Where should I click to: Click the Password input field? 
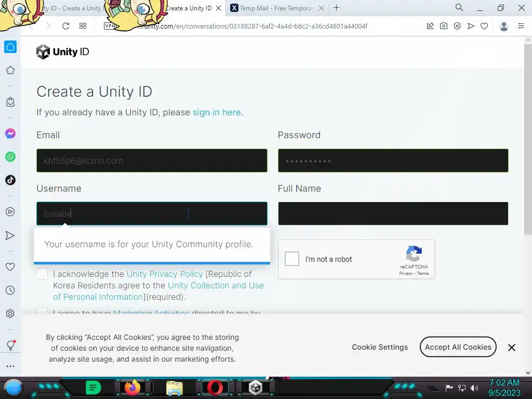coord(393,161)
